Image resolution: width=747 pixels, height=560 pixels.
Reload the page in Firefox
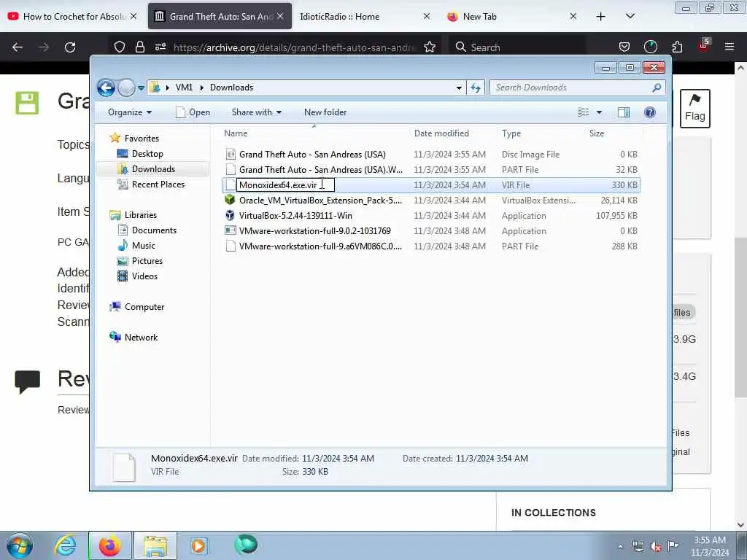(70, 47)
